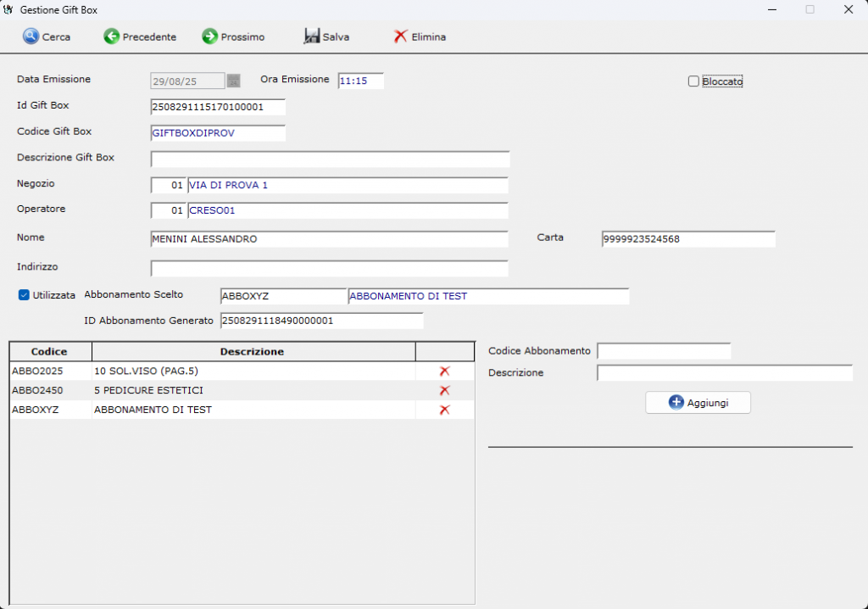
Task: Click the Ora Emissione time field
Action: [x=360, y=81]
